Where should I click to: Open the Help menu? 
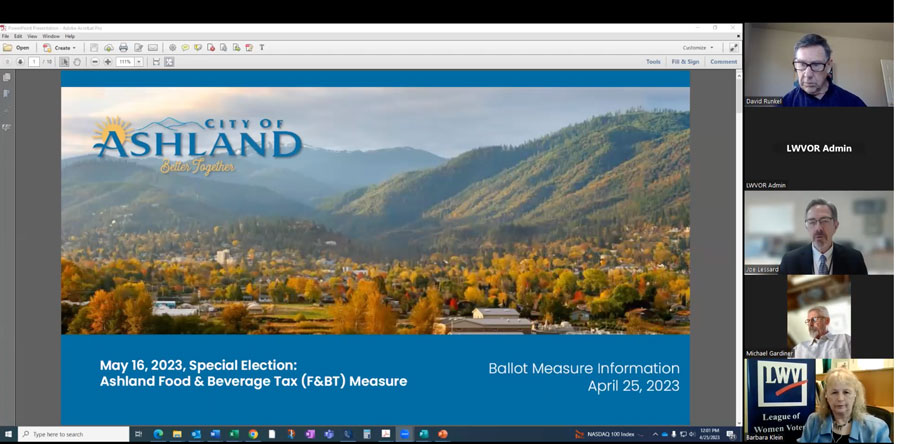tap(69, 36)
